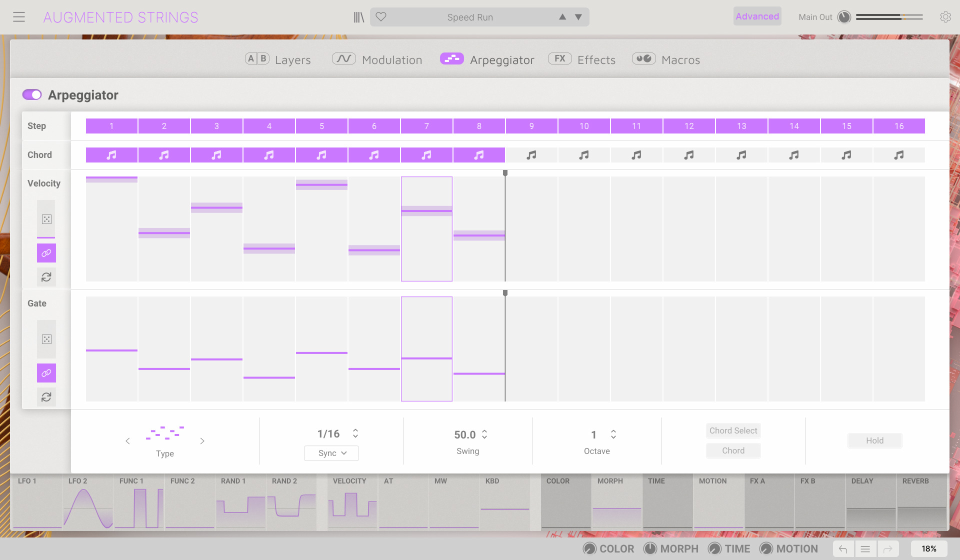Click the Chord Select button
The height and width of the screenshot is (560, 960).
click(x=733, y=430)
